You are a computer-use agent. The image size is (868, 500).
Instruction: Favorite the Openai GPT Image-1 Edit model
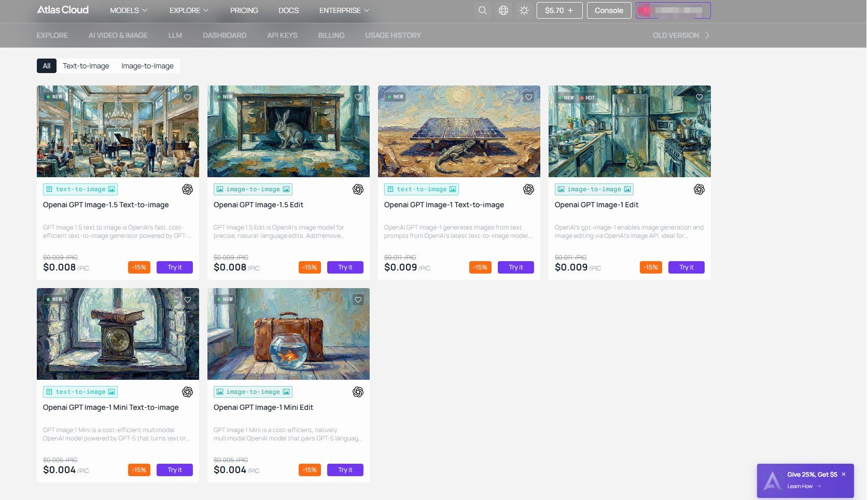click(x=699, y=97)
